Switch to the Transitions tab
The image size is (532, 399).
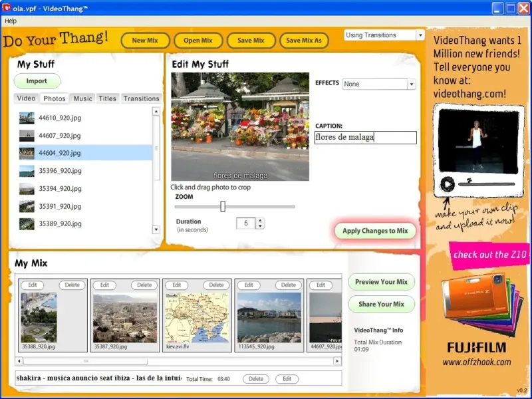141,98
